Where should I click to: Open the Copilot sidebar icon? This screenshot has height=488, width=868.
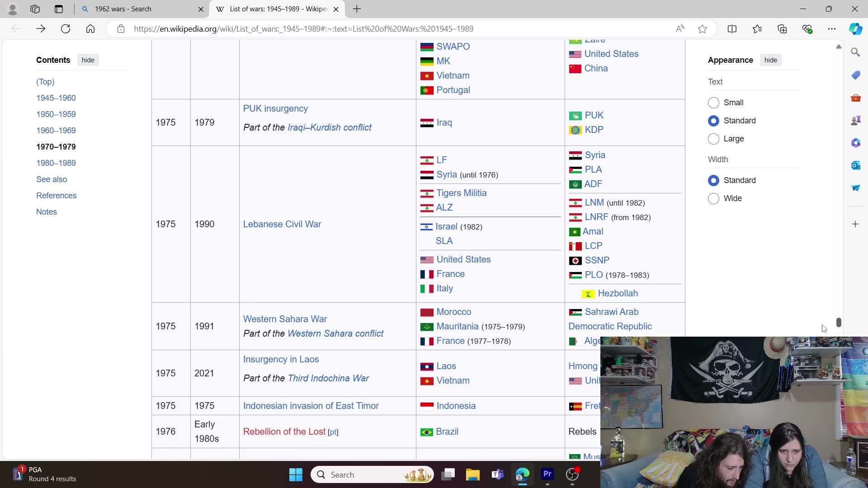(x=855, y=29)
